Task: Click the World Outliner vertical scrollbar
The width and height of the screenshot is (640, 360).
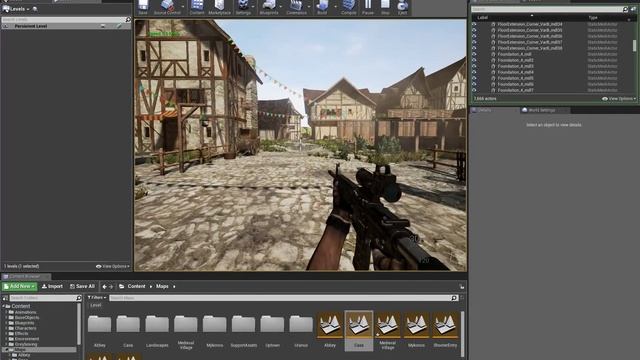Action: pyautogui.click(x=634, y=46)
